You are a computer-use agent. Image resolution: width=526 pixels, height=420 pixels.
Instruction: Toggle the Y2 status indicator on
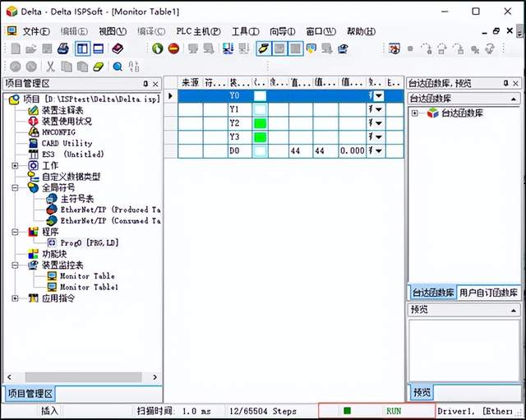[x=261, y=124]
